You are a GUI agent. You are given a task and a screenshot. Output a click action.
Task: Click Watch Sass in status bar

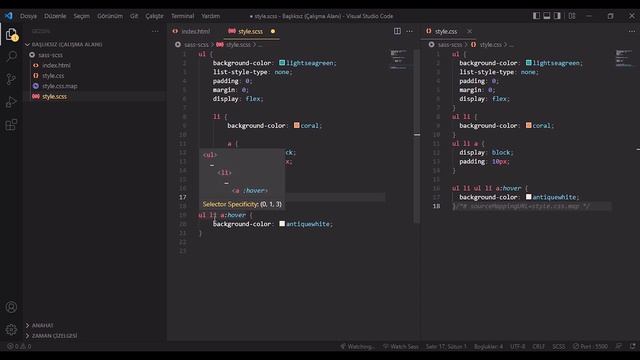[x=400, y=347]
